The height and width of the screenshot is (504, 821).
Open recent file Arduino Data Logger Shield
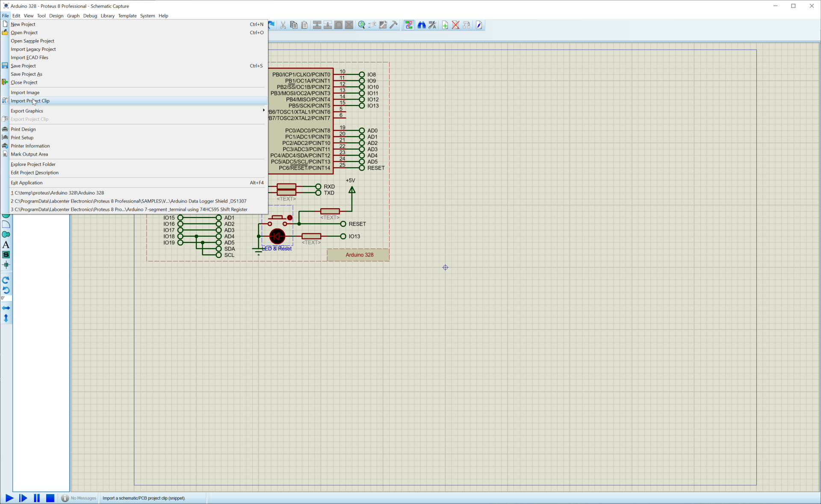pyautogui.click(x=129, y=201)
